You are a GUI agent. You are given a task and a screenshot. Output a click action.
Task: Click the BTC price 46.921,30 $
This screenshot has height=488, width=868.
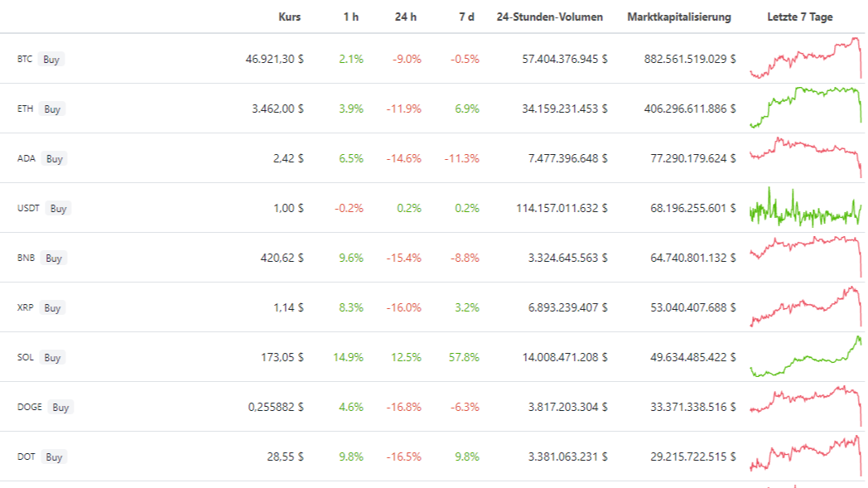click(x=275, y=59)
